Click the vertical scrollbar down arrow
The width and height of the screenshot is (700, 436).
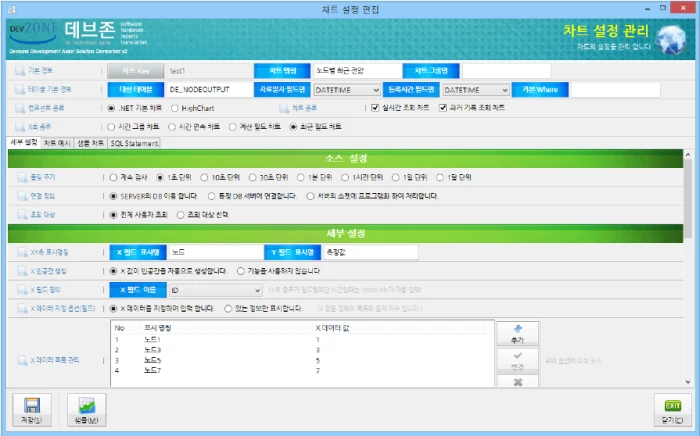(688, 382)
